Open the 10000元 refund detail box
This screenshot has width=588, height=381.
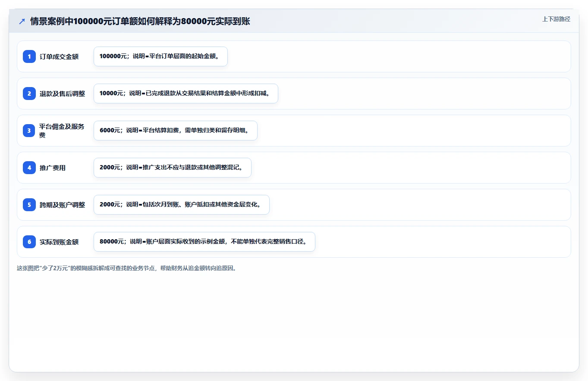click(x=186, y=94)
